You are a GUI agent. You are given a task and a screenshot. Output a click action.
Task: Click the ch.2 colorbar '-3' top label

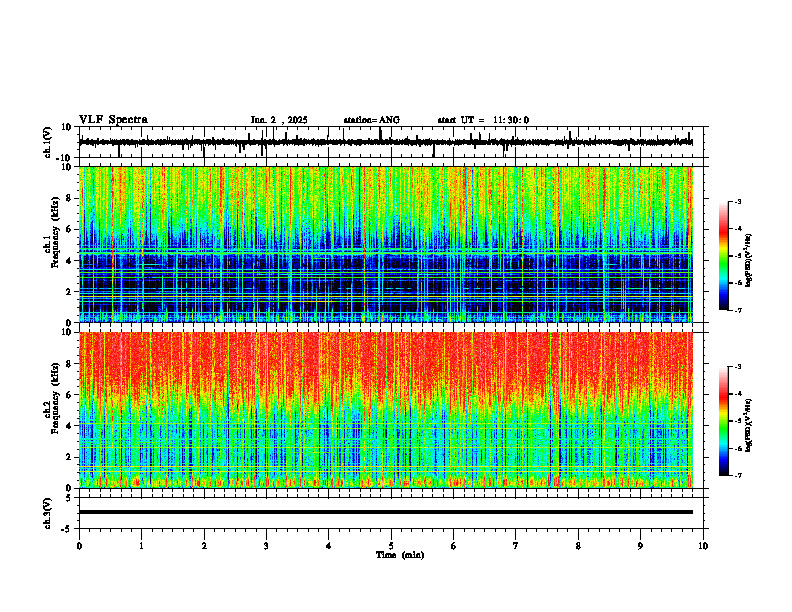point(737,367)
